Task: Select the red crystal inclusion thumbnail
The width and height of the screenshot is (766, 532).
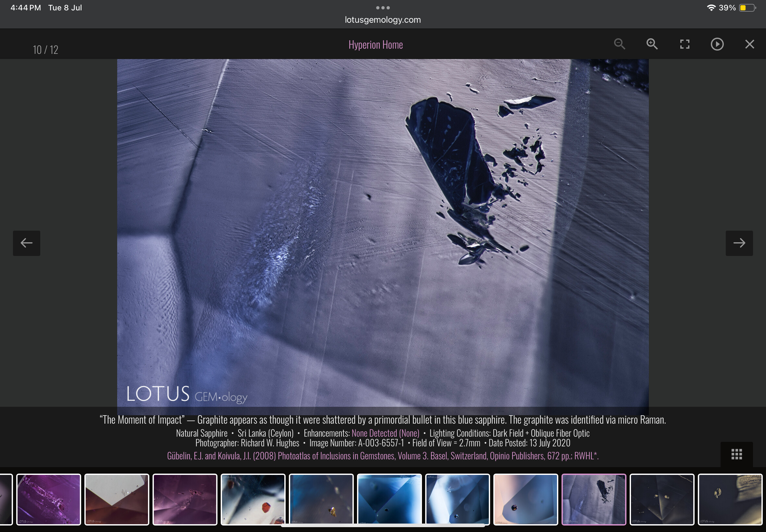Action: [253, 499]
